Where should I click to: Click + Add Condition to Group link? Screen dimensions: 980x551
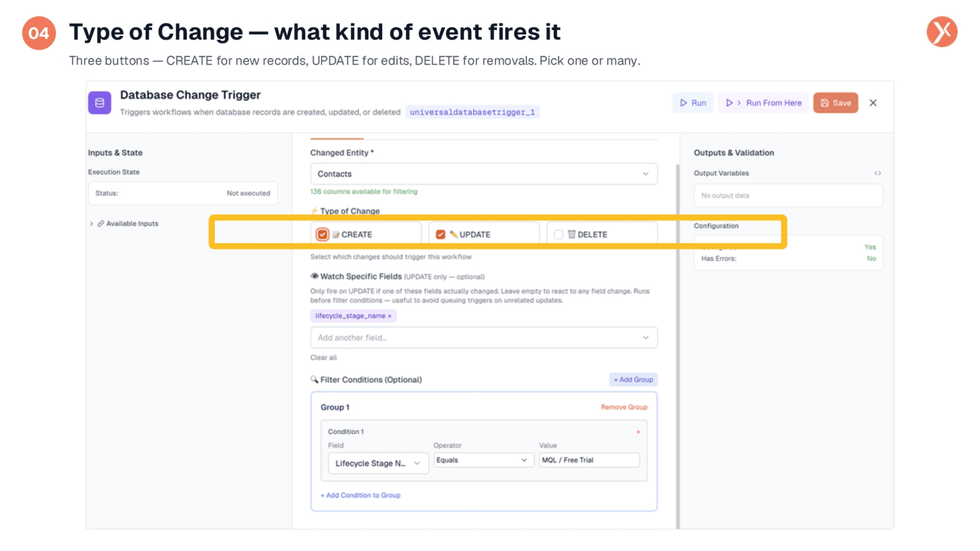pyautogui.click(x=360, y=495)
